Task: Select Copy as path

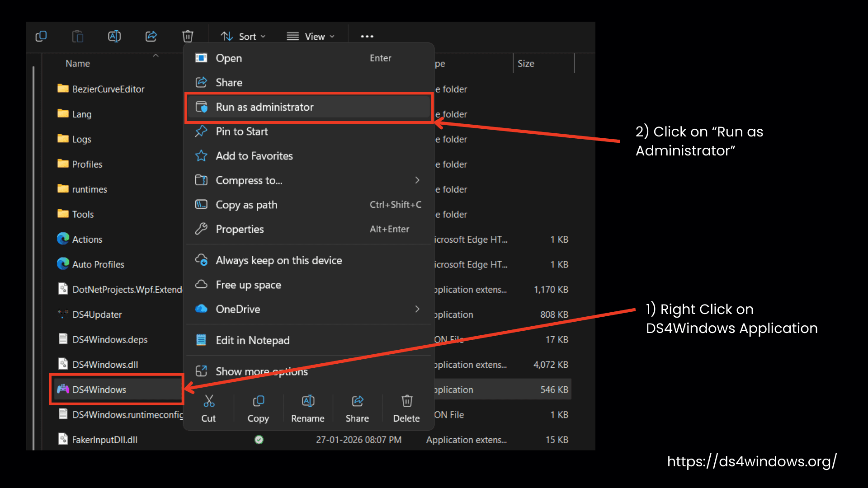Action: point(309,205)
